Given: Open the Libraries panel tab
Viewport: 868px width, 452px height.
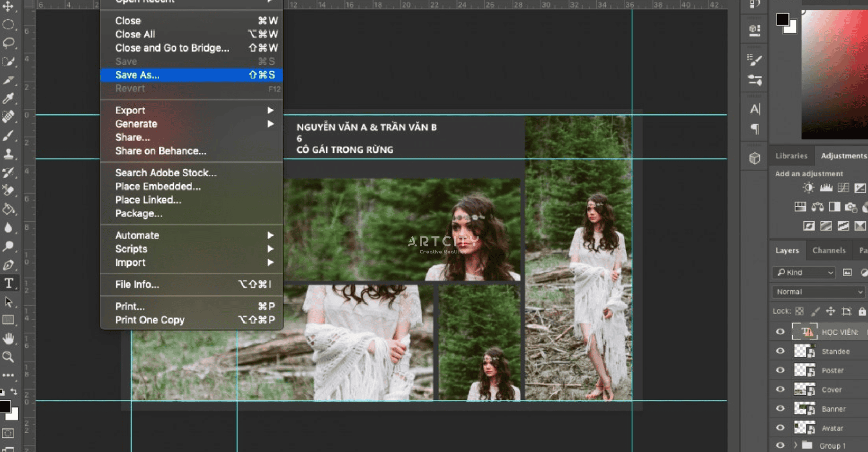Looking at the screenshot, I should pos(791,156).
